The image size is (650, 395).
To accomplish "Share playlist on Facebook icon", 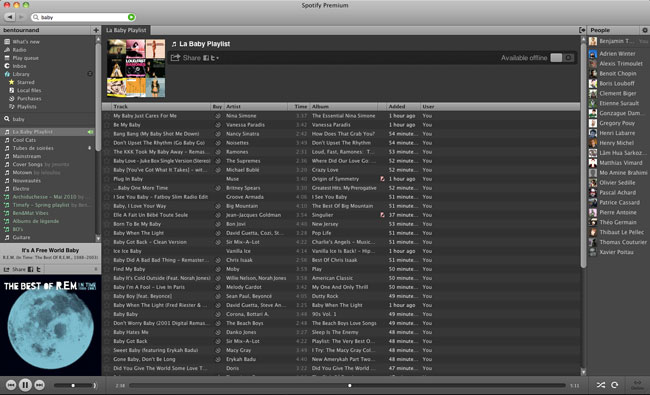I will coord(206,58).
